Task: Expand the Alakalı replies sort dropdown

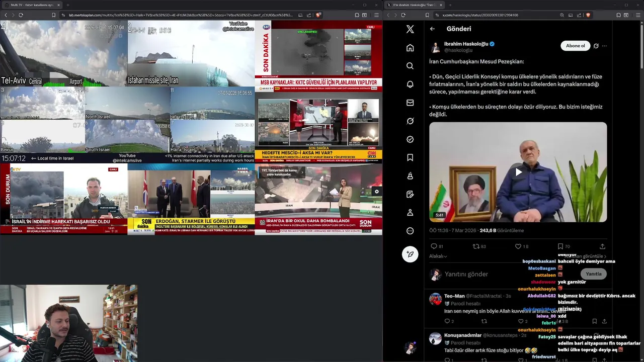Action: click(438, 256)
